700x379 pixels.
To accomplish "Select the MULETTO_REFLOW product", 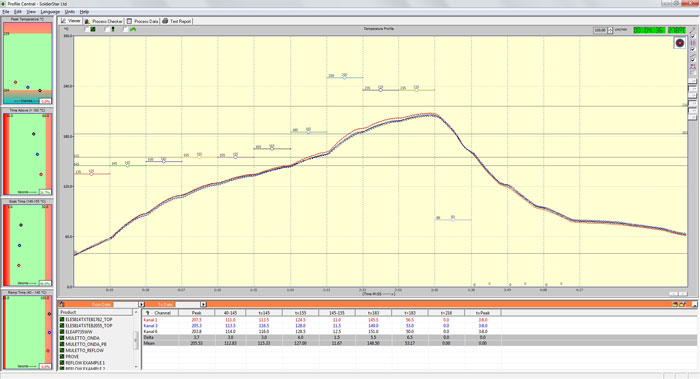I will point(84,350).
